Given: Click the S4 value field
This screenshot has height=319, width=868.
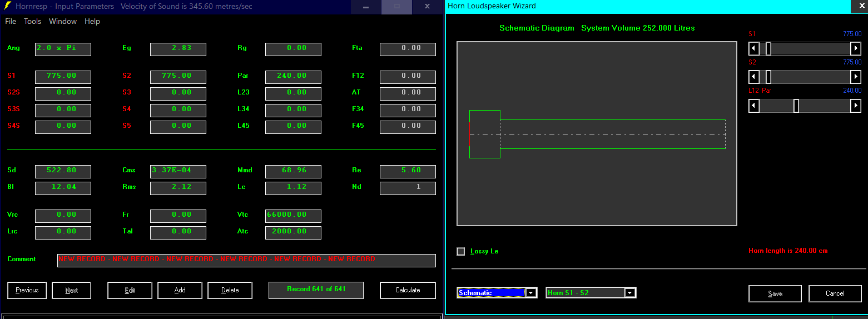Looking at the screenshot, I should click(x=178, y=110).
